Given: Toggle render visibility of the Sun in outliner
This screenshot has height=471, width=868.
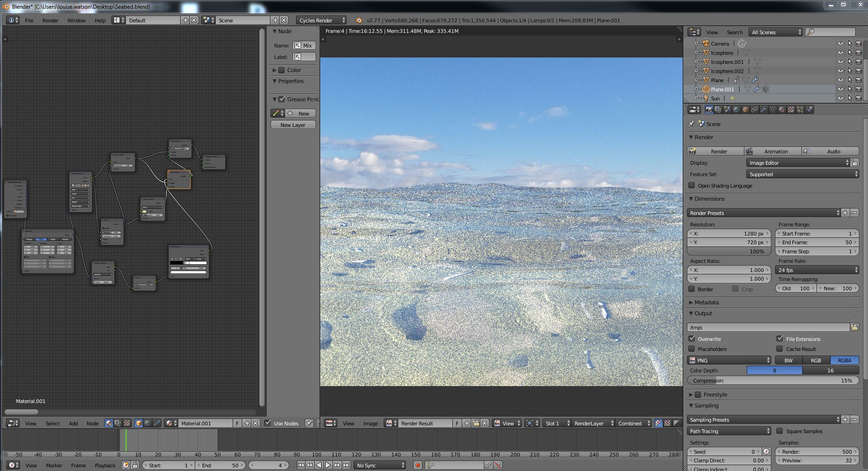Looking at the screenshot, I should [x=858, y=98].
